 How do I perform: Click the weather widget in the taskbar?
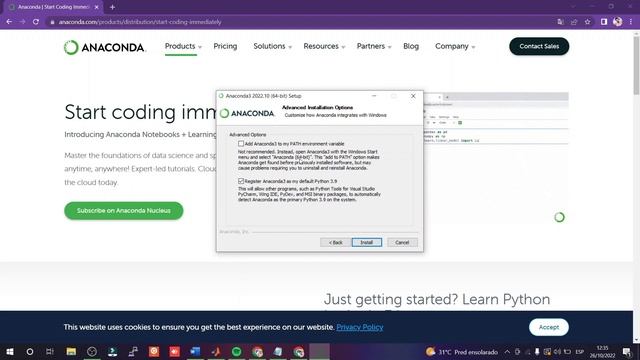462,351
